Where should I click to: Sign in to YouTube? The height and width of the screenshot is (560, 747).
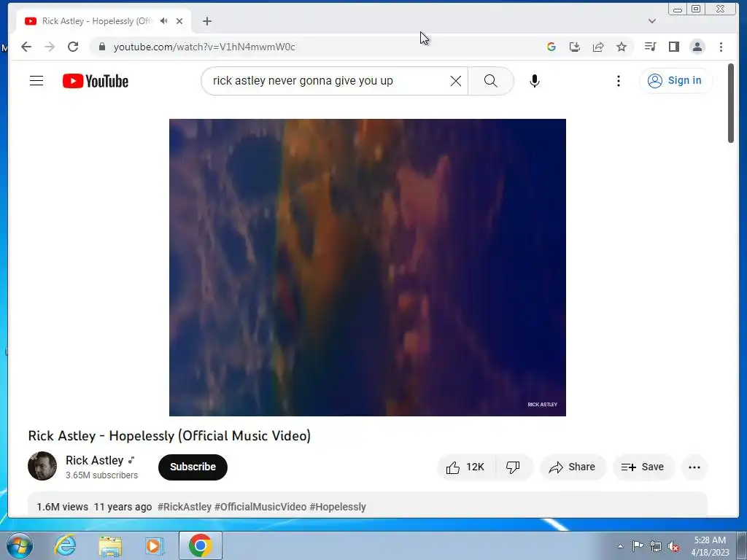click(675, 80)
